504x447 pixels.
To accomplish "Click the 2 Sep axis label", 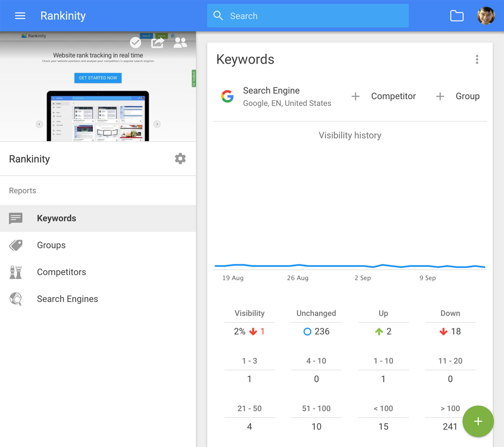I will [363, 278].
